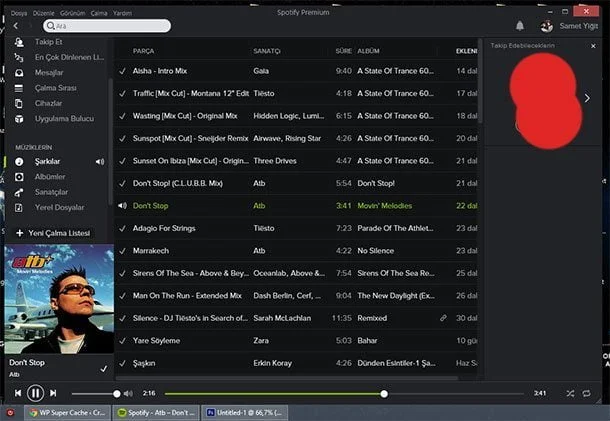Mute with the volume speaker icon
Image resolution: width=610 pixels, height=421 pixels.
pos(128,394)
